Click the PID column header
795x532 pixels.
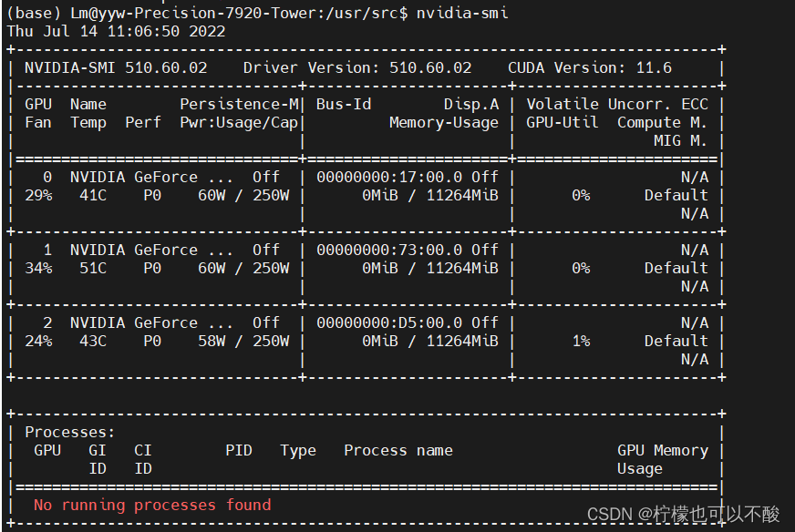239,450
